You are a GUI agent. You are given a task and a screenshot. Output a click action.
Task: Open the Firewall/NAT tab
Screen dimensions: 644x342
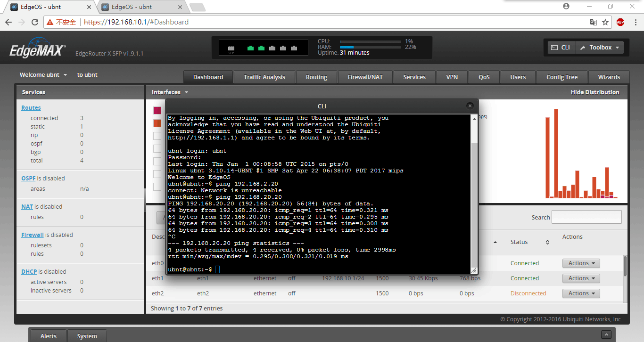point(365,77)
